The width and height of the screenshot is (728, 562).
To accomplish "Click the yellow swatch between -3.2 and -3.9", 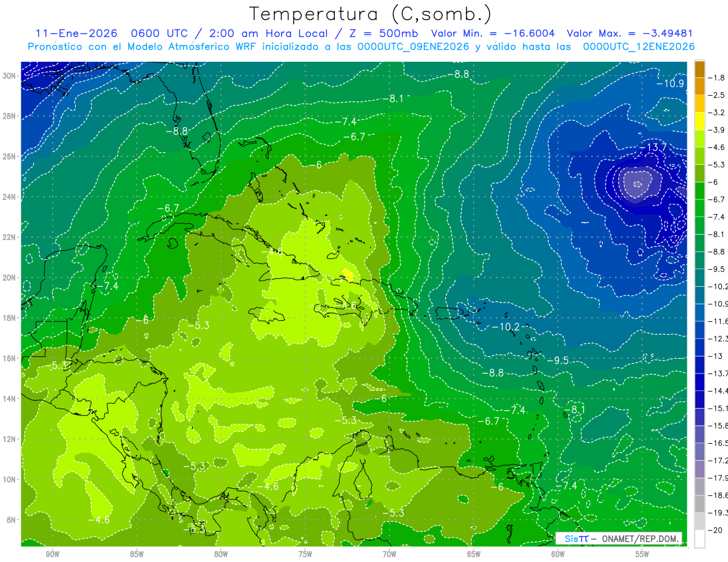I will coord(699,121).
